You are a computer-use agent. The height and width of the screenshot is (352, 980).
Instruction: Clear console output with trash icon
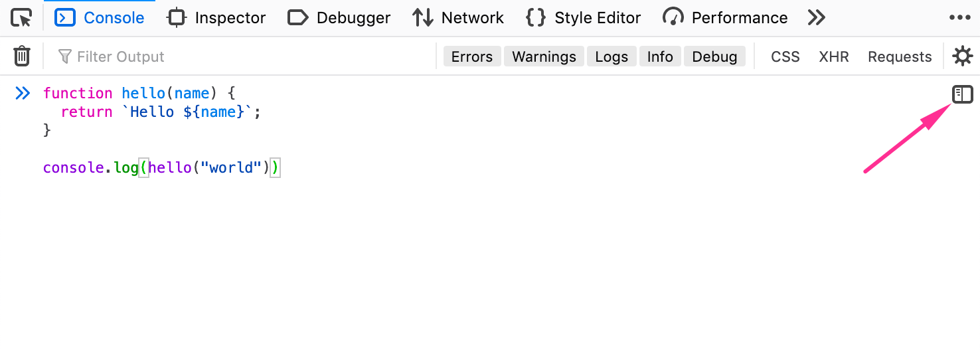22,56
